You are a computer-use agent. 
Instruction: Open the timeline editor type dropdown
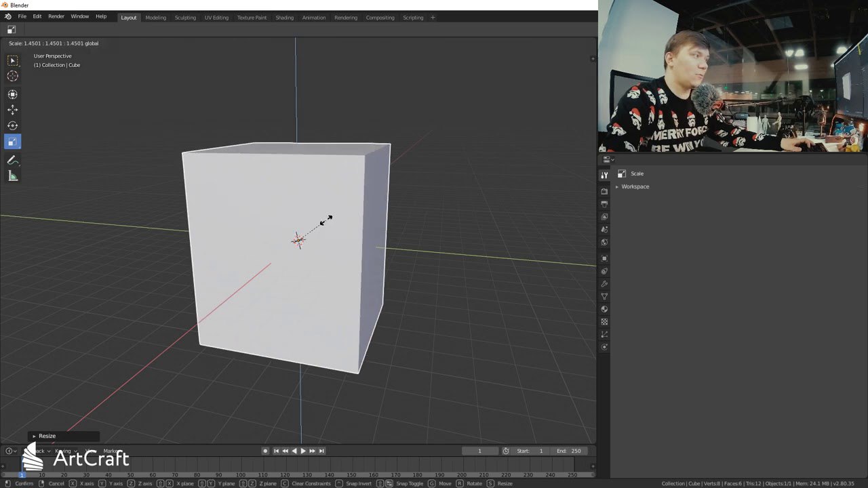click(12, 451)
